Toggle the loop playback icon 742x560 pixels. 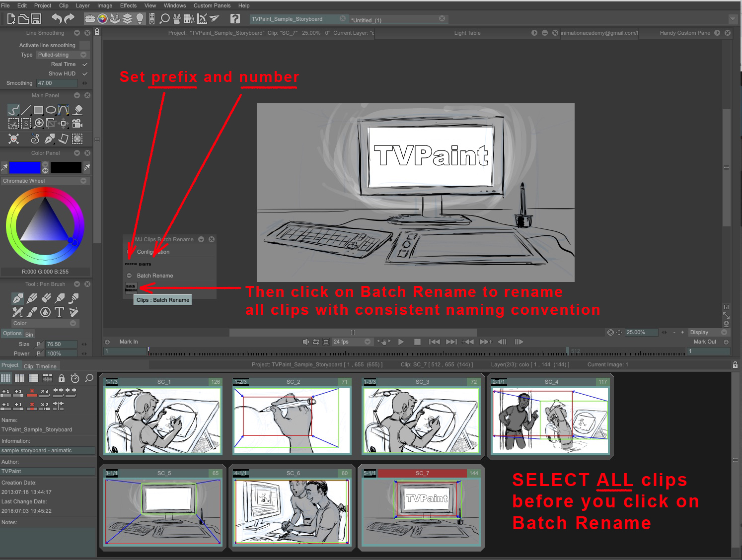(316, 342)
